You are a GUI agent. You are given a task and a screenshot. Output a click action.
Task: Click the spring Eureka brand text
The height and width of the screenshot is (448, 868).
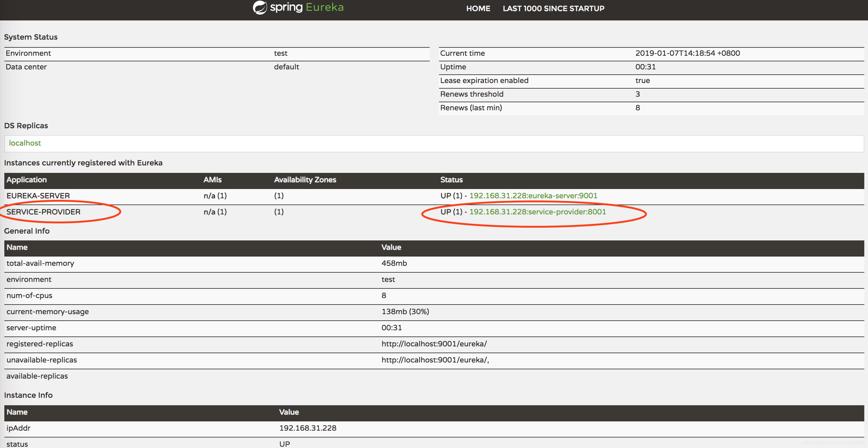tap(307, 7)
